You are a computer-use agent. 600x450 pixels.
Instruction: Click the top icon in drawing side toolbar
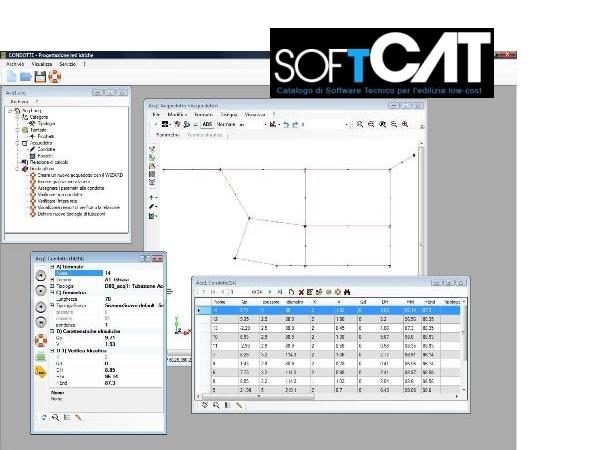pyautogui.click(x=152, y=149)
